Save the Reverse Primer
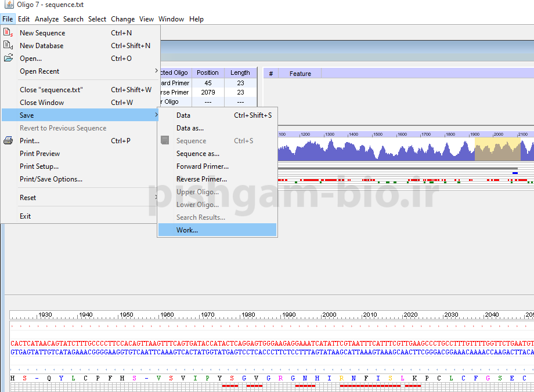The height and width of the screenshot is (392, 534). pyautogui.click(x=201, y=179)
